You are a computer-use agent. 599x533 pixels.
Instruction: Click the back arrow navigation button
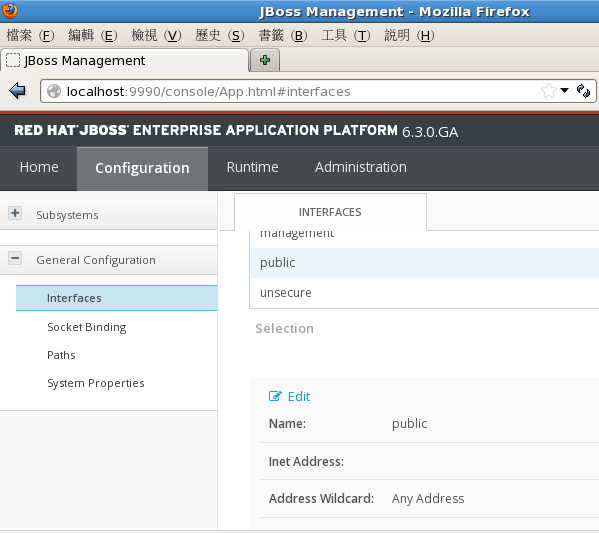[x=17, y=91]
